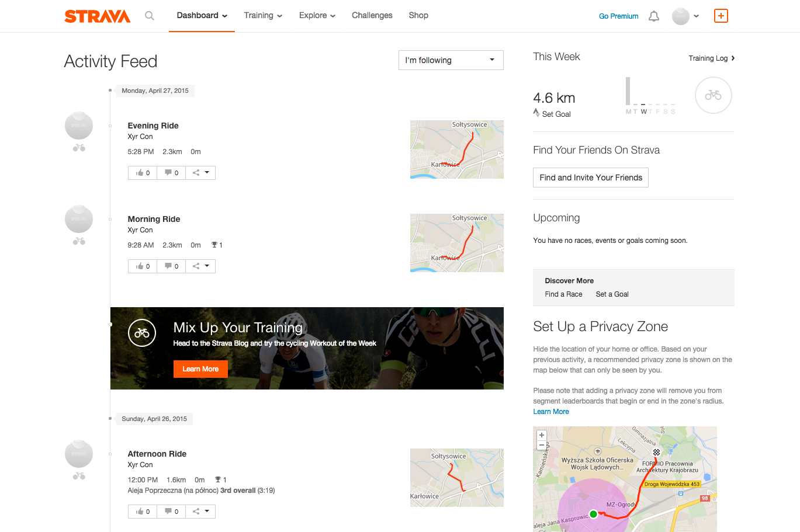Screen dimensions: 800x532
Task: Open comments on Morning Ride
Action: [171, 266]
